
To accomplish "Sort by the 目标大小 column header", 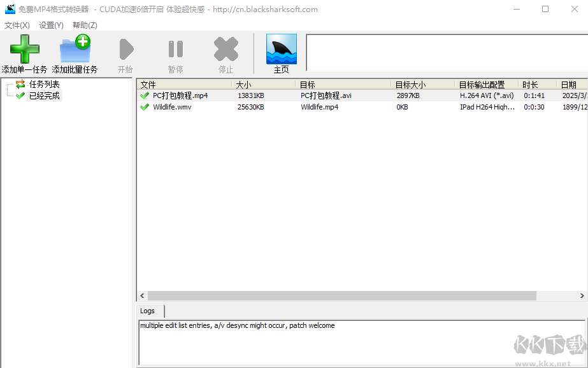I will click(423, 85).
